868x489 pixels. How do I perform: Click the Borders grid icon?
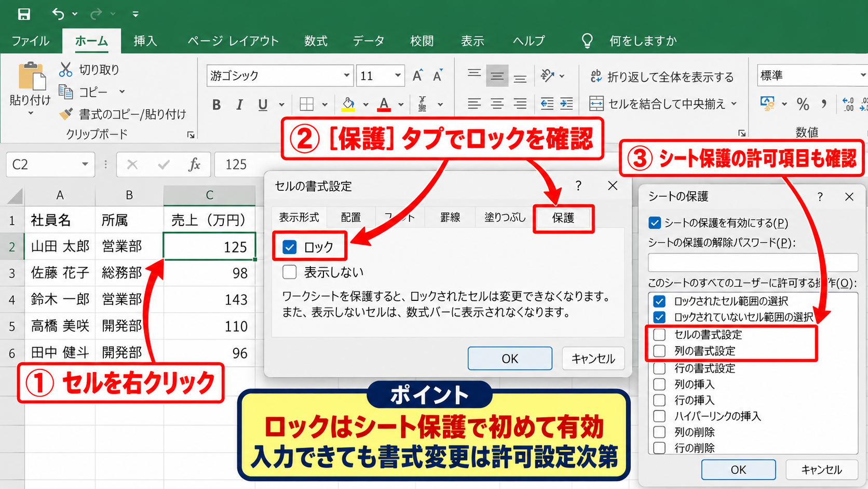307,104
